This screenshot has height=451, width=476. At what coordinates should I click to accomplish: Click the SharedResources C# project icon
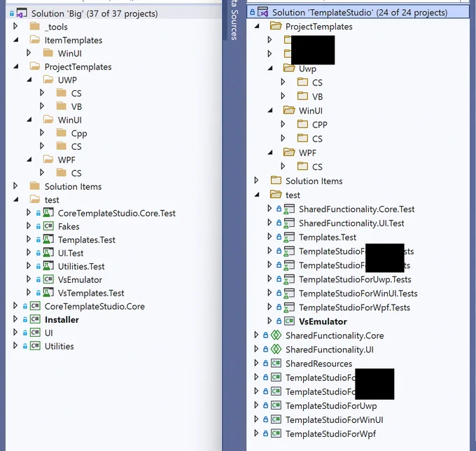coord(276,363)
